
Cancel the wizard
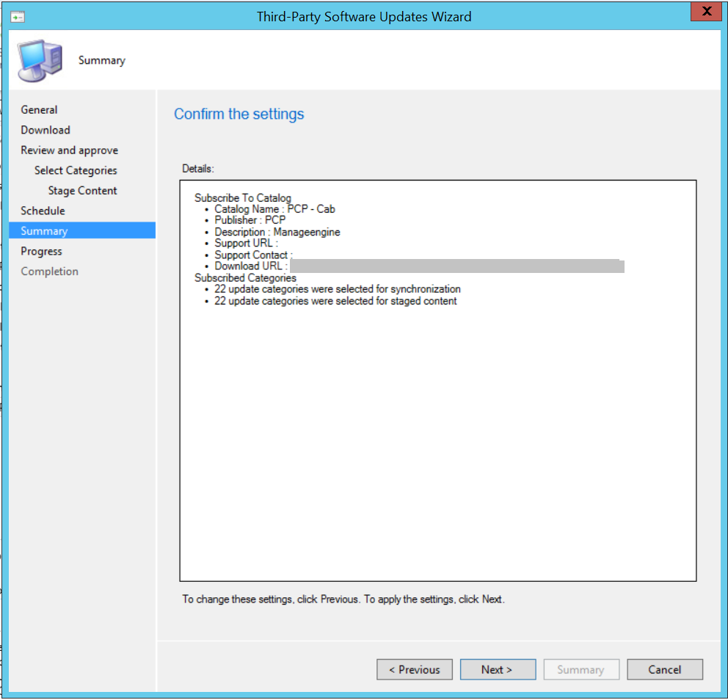click(x=664, y=669)
